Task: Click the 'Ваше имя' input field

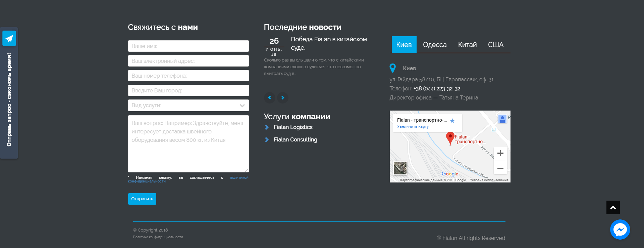Action: tap(188, 46)
